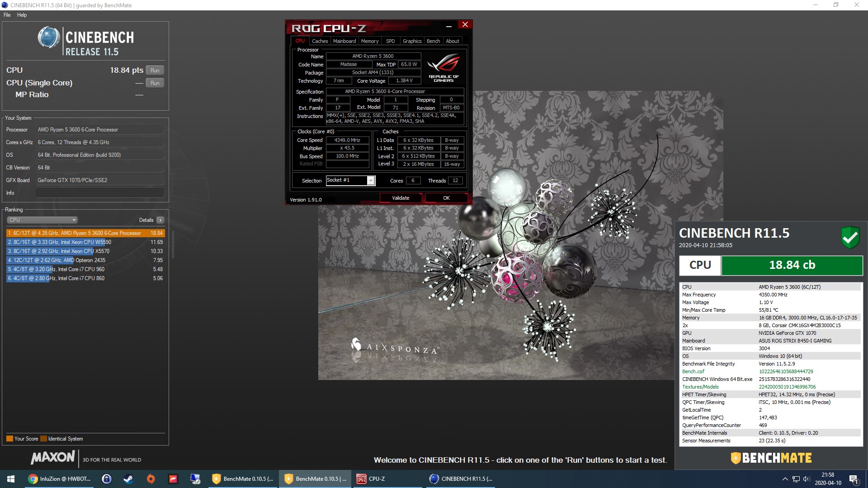Select the AMD Opteron 2435 ranking row
This screenshot has height=488, width=868.
(85, 260)
